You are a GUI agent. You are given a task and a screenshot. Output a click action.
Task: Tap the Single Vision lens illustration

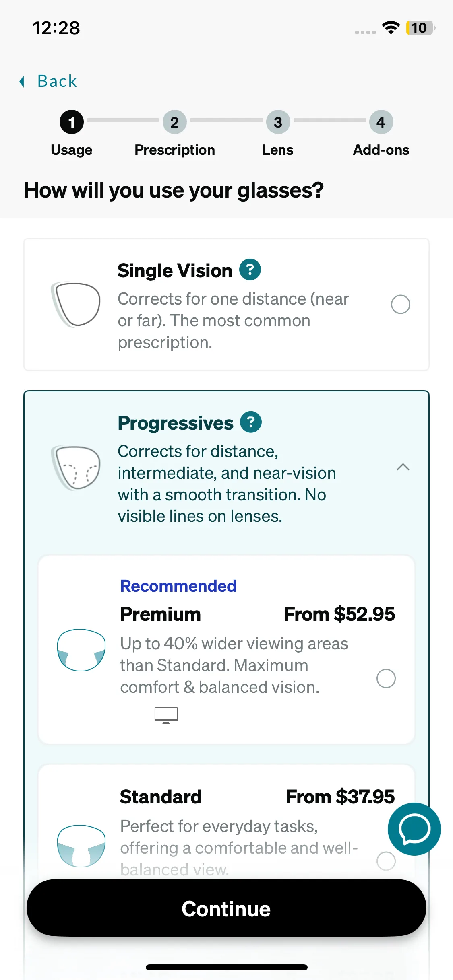pos(76,305)
